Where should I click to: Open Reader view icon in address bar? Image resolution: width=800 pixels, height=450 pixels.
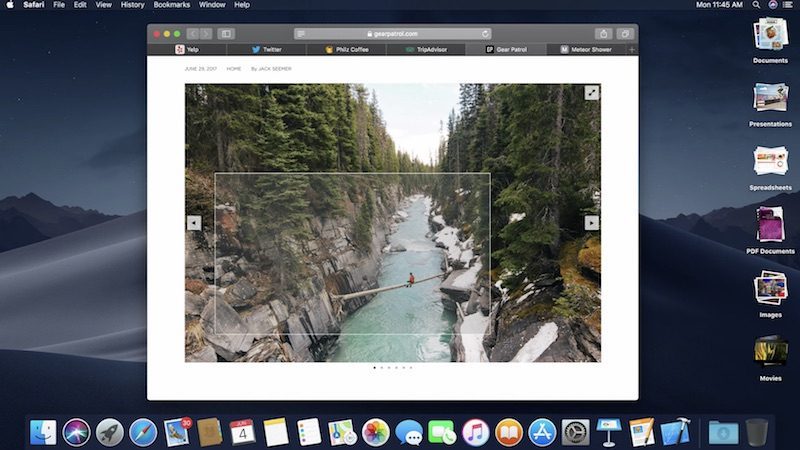coord(301,33)
